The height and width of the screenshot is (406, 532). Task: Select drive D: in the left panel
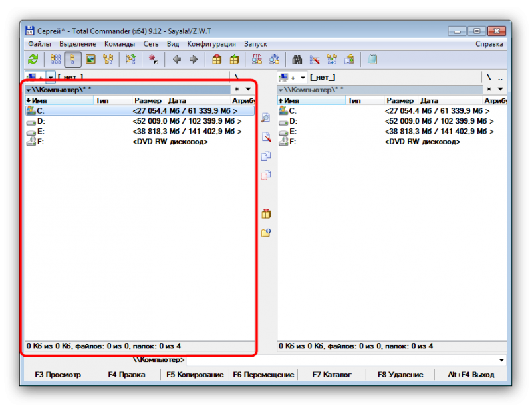point(140,121)
